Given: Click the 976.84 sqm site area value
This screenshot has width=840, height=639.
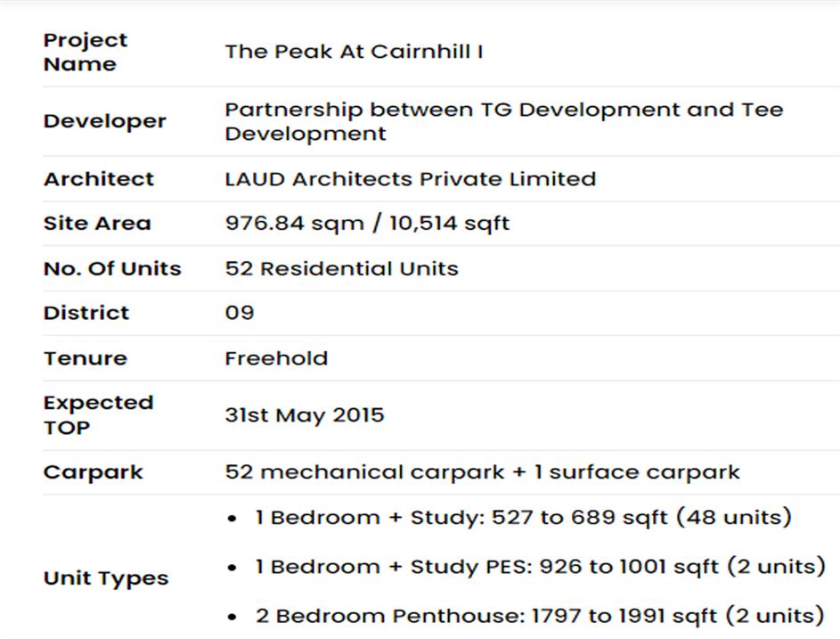Looking at the screenshot, I should (366, 224).
